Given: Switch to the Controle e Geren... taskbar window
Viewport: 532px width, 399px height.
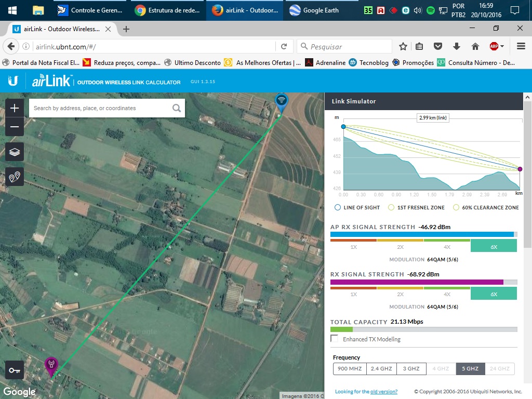Looking at the screenshot, I should click(90, 10).
